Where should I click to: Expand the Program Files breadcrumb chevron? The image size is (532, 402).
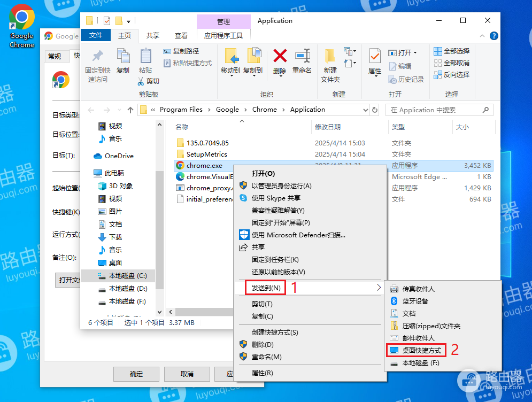coord(209,110)
